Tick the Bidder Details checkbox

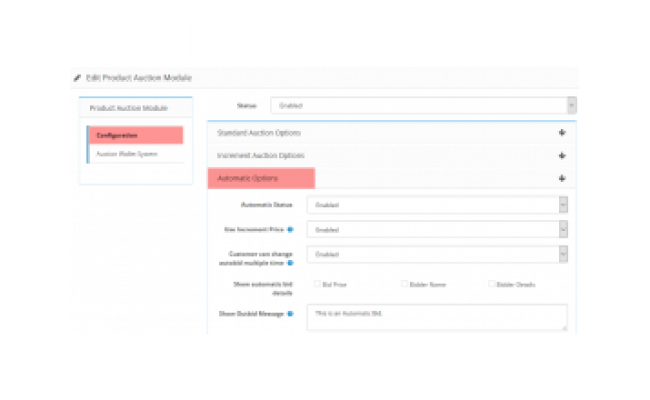click(491, 284)
